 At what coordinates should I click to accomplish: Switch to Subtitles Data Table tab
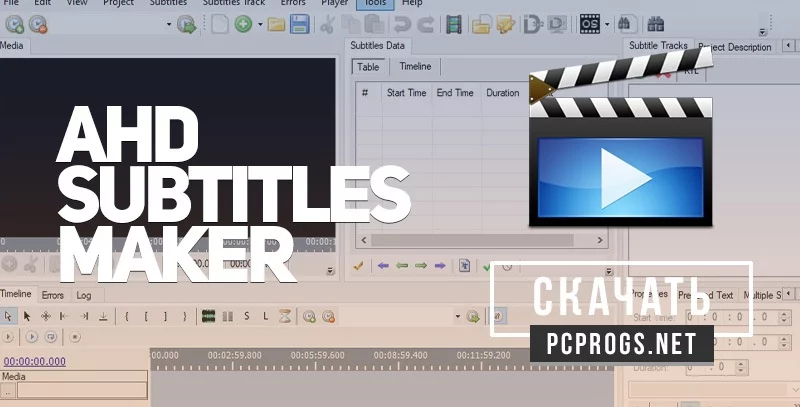coord(368,67)
